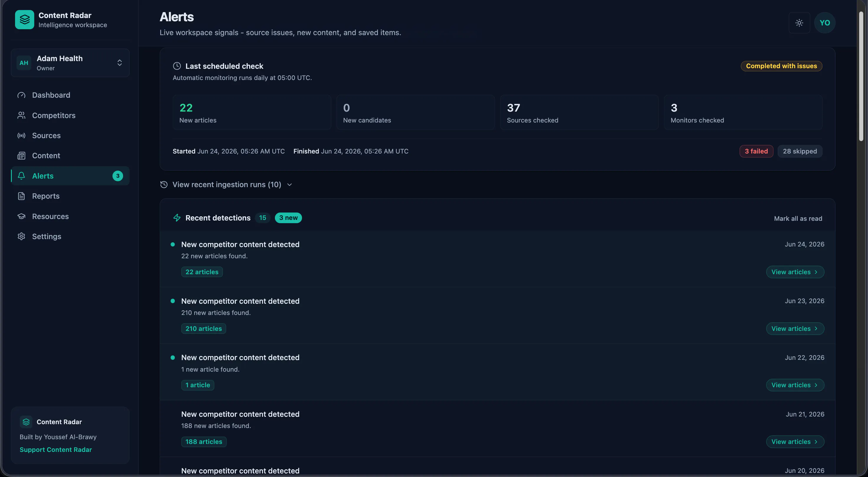Click the 28 skipped badge
The height and width of the screenshot is (477, 868).
[x=800, y=151]
